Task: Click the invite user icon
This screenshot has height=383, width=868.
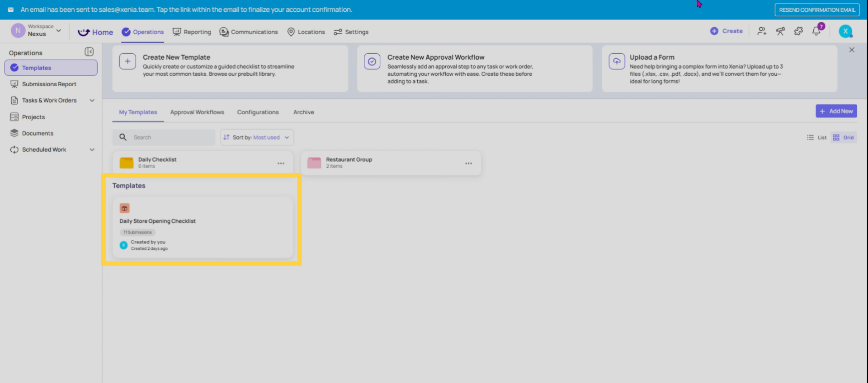Action: 762,31
